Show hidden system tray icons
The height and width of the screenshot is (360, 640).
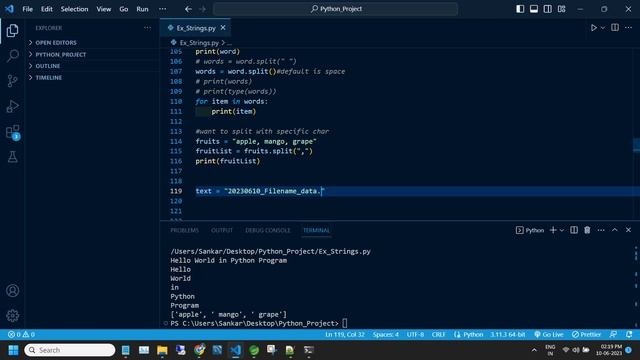point(534,350)
